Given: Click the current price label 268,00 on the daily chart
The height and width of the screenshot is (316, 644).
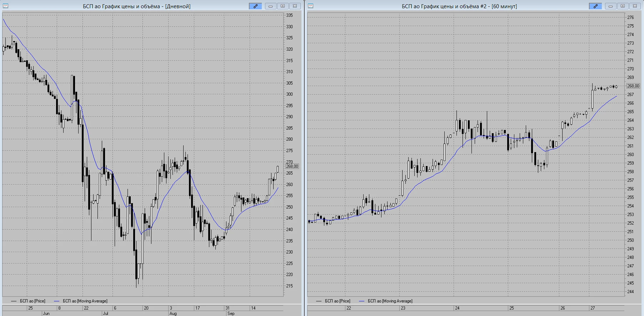Looking at the screenshot, I should [292, 166].
